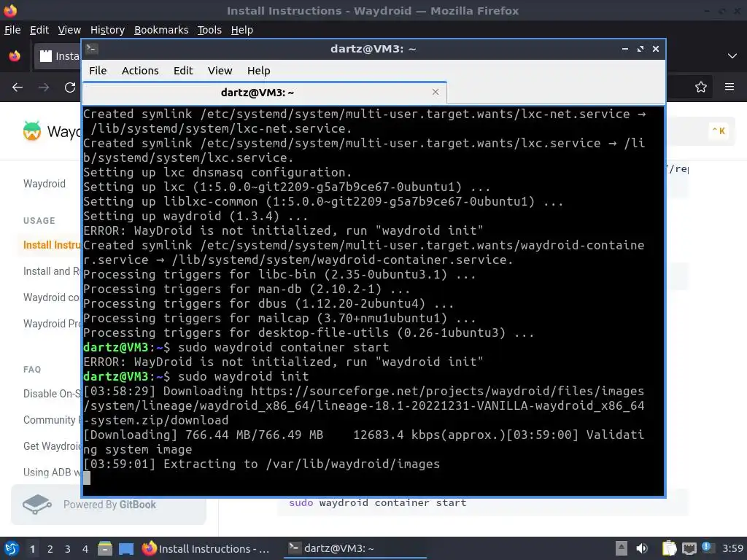The image size is (747, 560).
Task: Click the volume speaker tray icon
Action: 642,548
